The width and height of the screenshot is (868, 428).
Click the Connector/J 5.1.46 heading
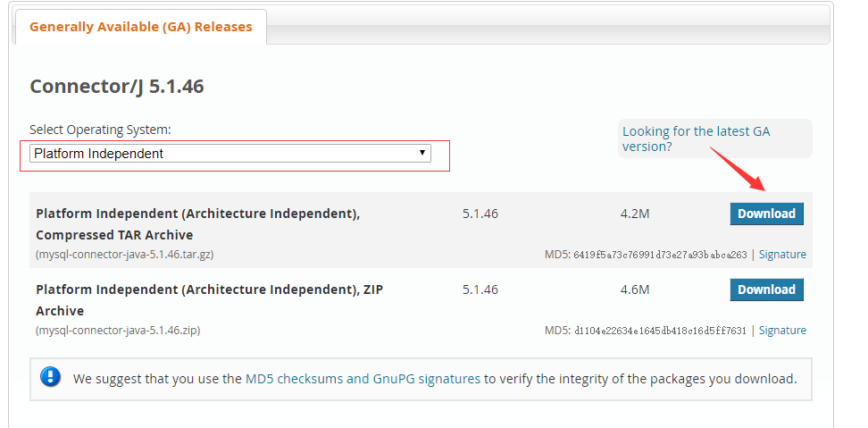[x=117, y=87]
